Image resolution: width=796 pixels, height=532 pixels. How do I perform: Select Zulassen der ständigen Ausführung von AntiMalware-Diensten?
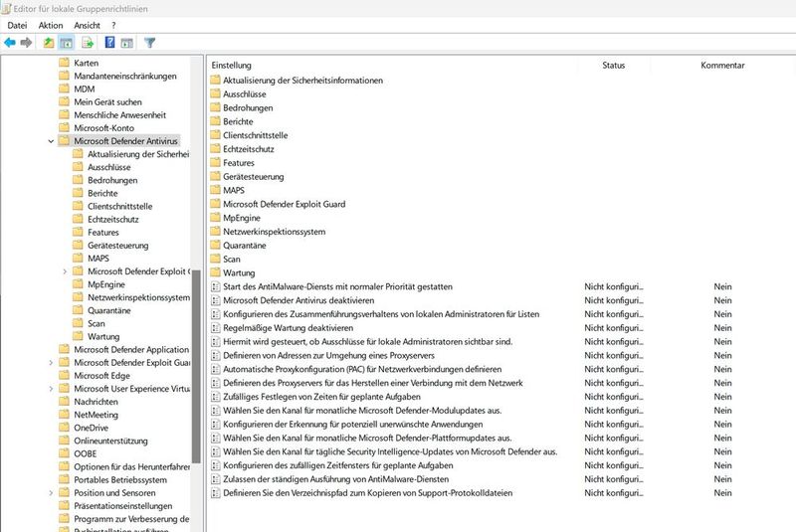(x=335, y=479)
